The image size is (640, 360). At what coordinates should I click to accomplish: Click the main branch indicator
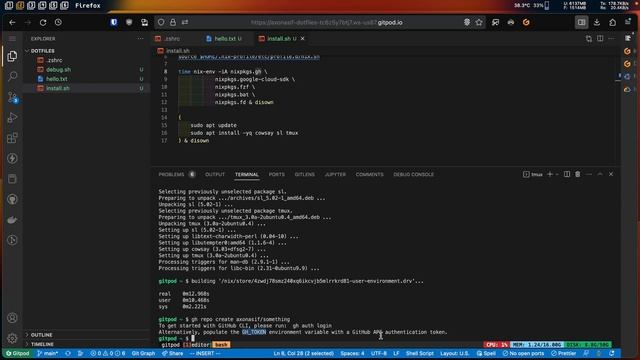point(48,353)
